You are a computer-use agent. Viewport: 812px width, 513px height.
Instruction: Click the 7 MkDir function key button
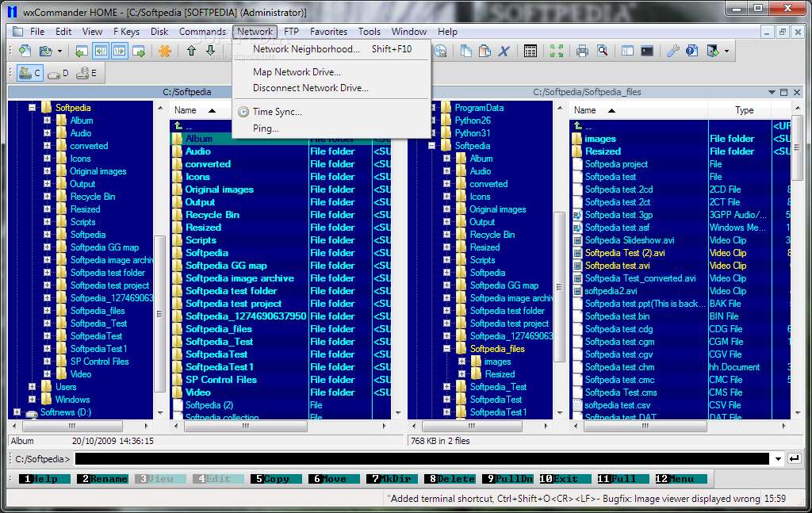point(392,479)
